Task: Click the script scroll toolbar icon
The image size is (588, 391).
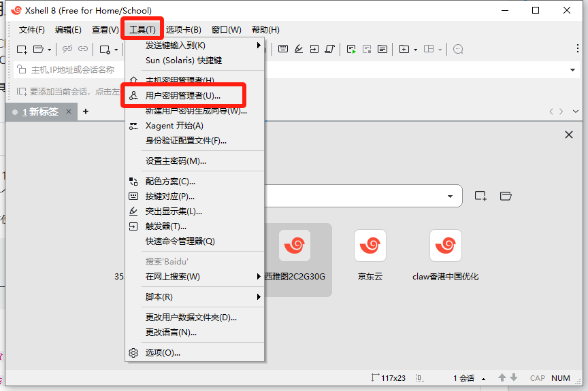Action: [x=329, y=49]
